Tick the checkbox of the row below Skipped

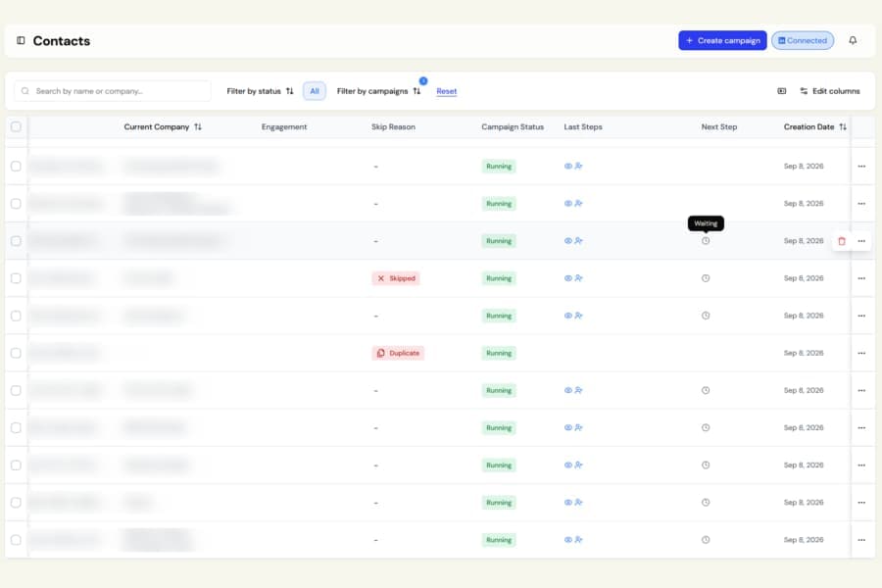pos(16,316)
